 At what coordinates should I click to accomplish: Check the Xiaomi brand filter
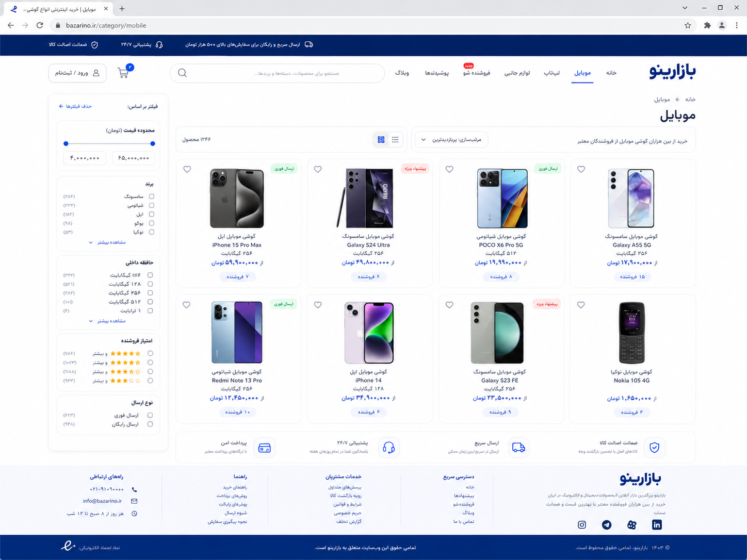[x=152, y=205]
